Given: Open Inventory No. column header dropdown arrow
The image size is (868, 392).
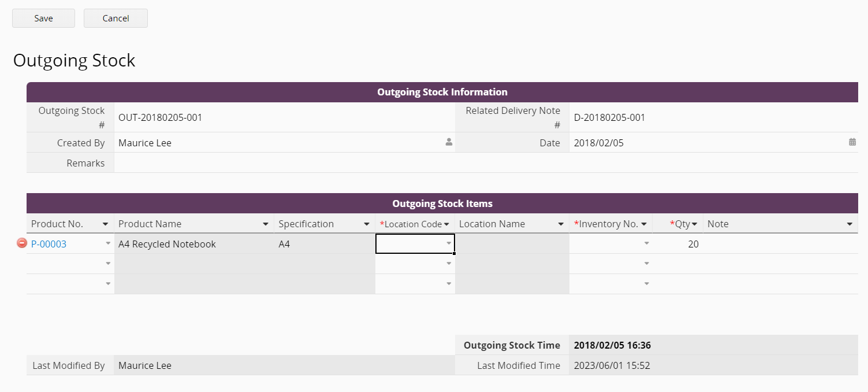Looking at the screenshot, I should (x=644, y=224).
